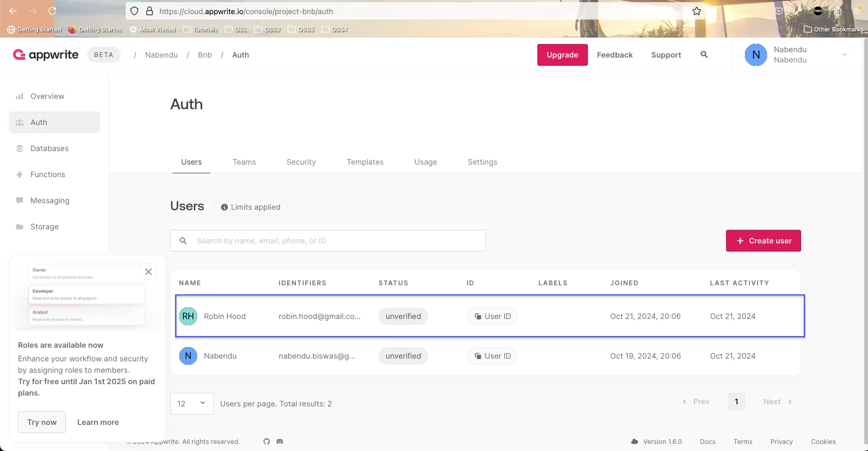
Task: Open the OSS bookmarks folder
Action: click(x=236, y=29)
